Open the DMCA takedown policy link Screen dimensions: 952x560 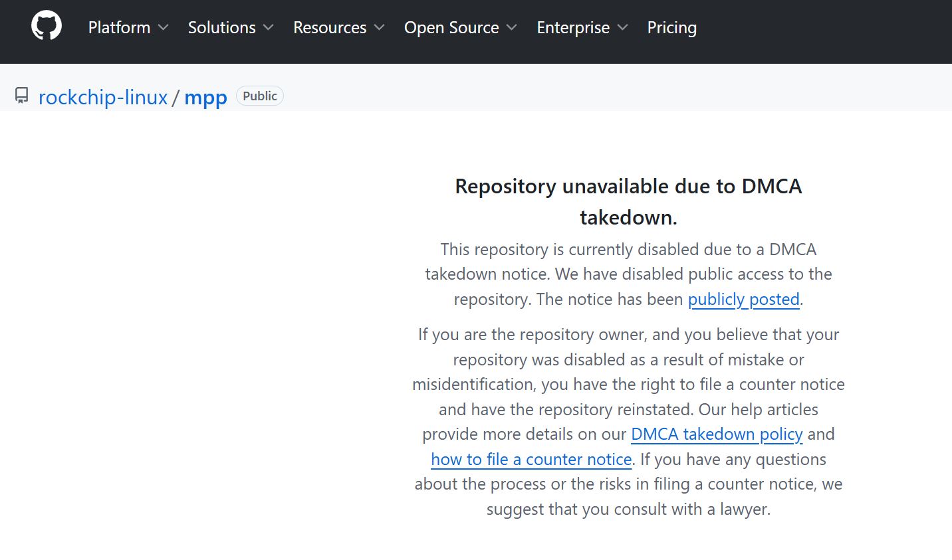[x=717, y=434]
